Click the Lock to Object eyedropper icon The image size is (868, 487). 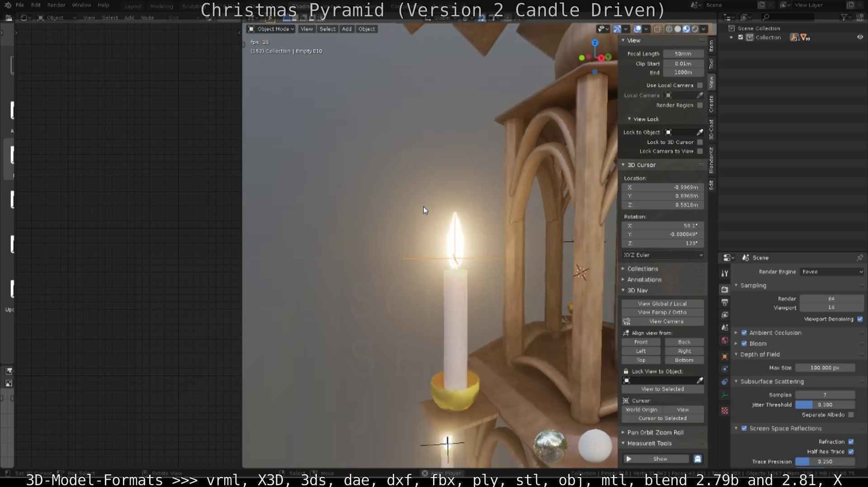(x=700, y=132)
